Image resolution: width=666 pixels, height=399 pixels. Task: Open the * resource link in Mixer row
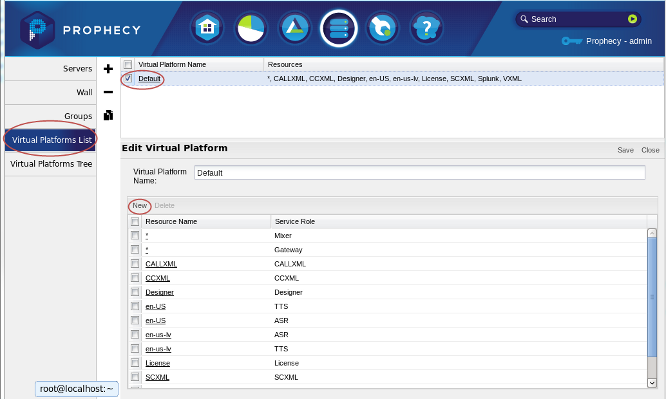[147, 235]
